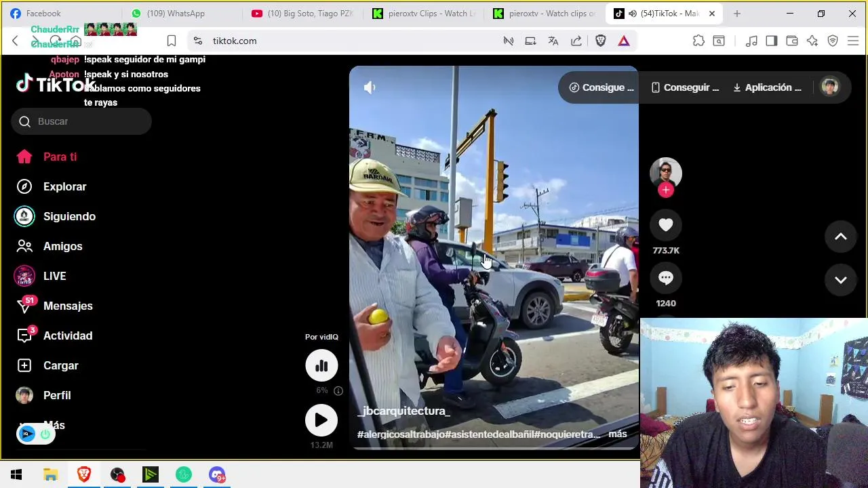The height and width of the screenshot is (488, 868).
Task: Click the #alergicosaltrabajo hashtag
Action: click(x=401, y=434)
